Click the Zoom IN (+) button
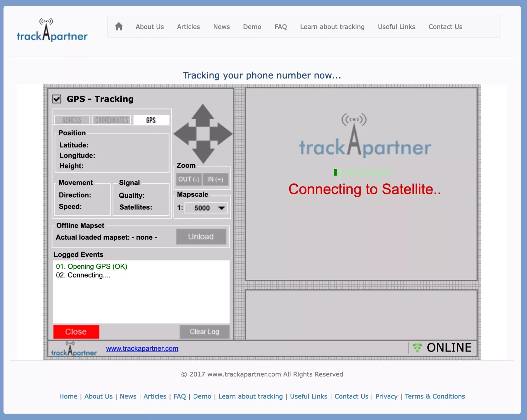Viewport: 527px width, 420px height. click(x=215, y=179)
